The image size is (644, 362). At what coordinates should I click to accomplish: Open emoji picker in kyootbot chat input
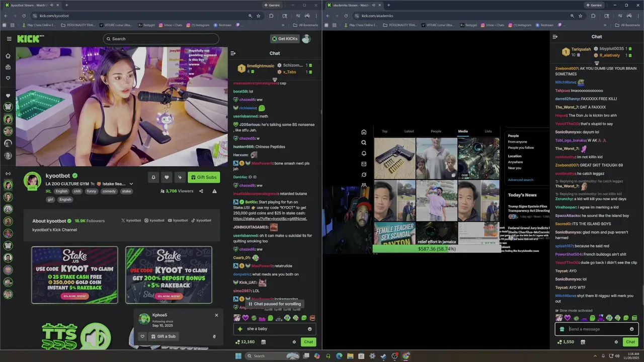point(309,329)
